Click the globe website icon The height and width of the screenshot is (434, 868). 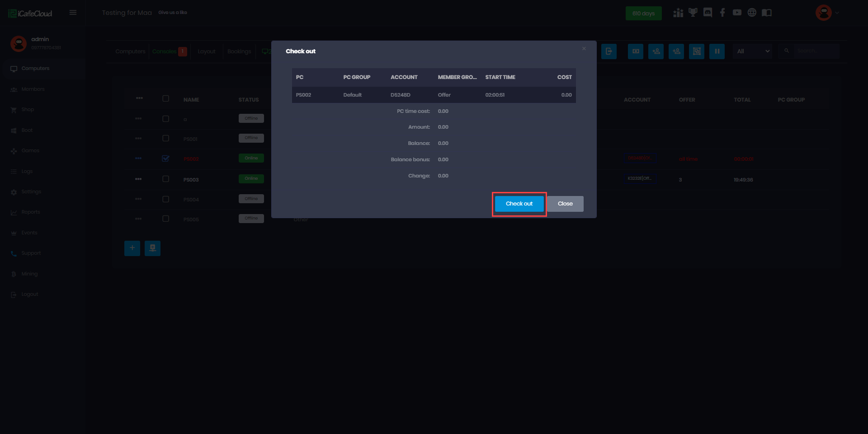tap(752, 13)
